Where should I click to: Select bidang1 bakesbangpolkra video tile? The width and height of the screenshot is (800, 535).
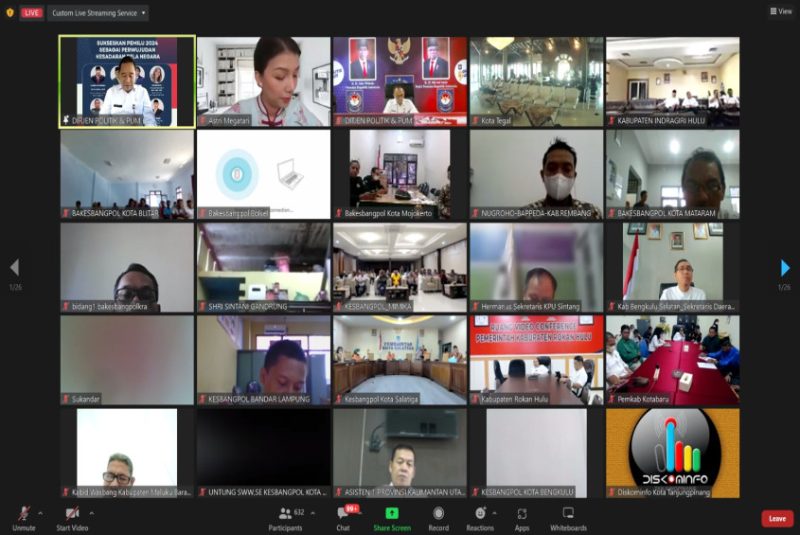tap(127, 267)
